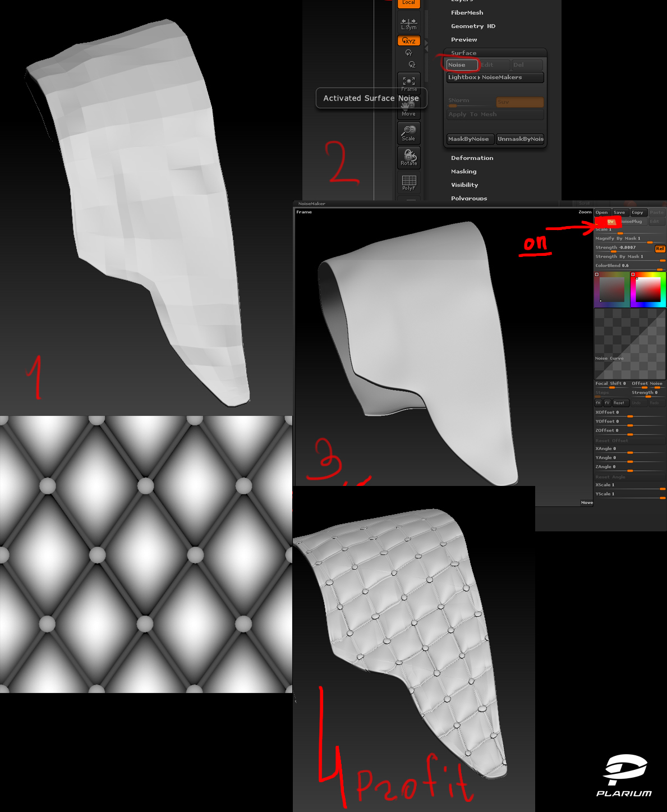Adjust the ColorBlend 0.6 slider
The image size is (667, 812).
(630, 266)
